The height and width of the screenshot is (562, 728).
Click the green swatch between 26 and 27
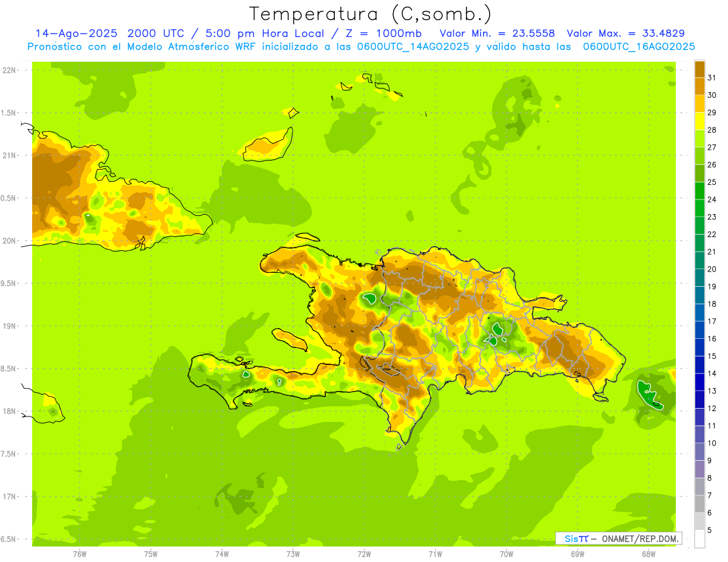tap(699, 156)
